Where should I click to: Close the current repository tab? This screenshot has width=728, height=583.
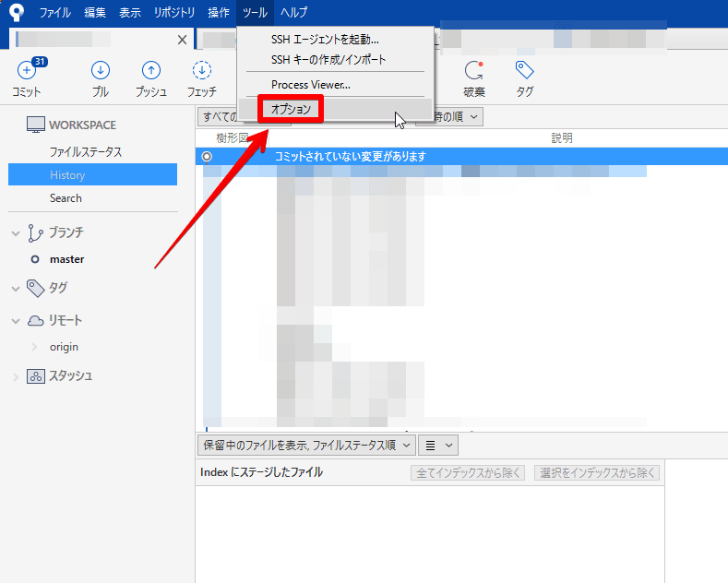(182, 40)
